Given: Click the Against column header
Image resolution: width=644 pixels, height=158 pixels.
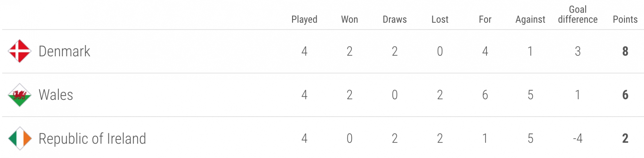Looking at the screenshot, I should tap(530, 19).
